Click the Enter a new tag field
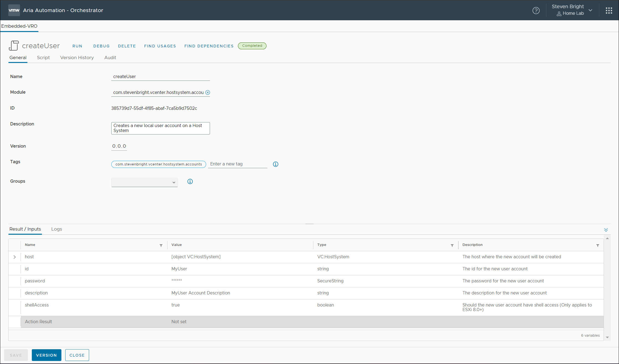Viewport: 619px width, 364px height. pos(237,164)
